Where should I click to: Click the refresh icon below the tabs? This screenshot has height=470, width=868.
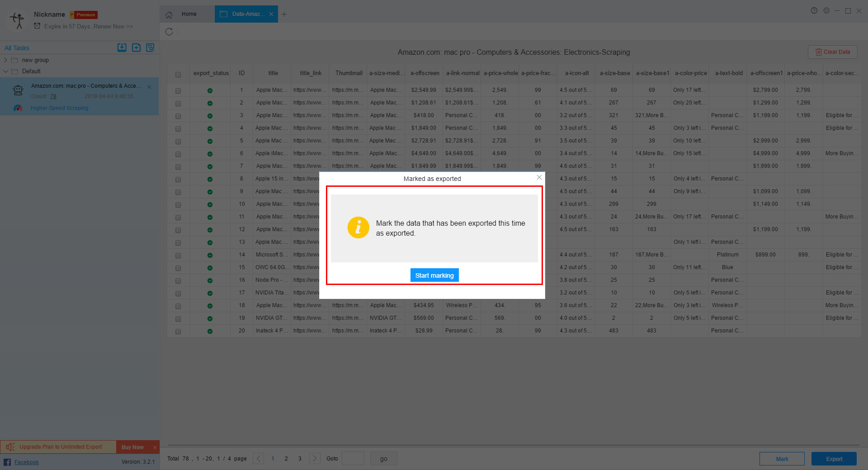(169, 32)
